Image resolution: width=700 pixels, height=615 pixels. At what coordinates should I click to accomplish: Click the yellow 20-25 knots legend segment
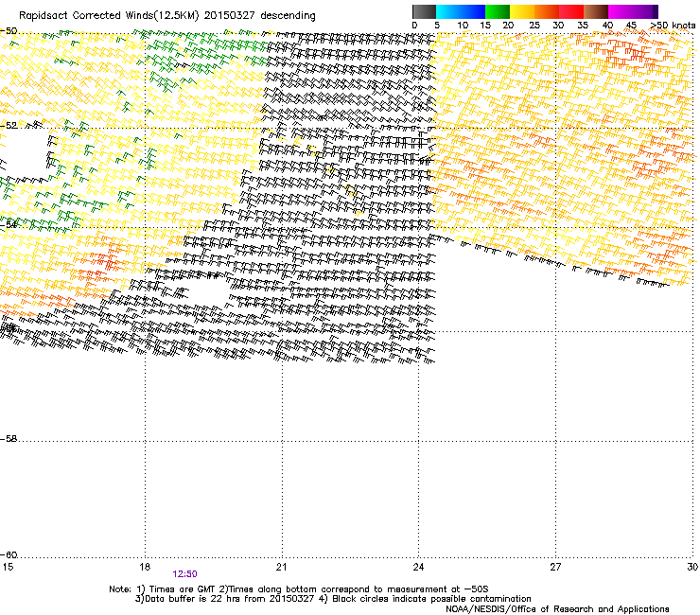(x=522, y=11)
